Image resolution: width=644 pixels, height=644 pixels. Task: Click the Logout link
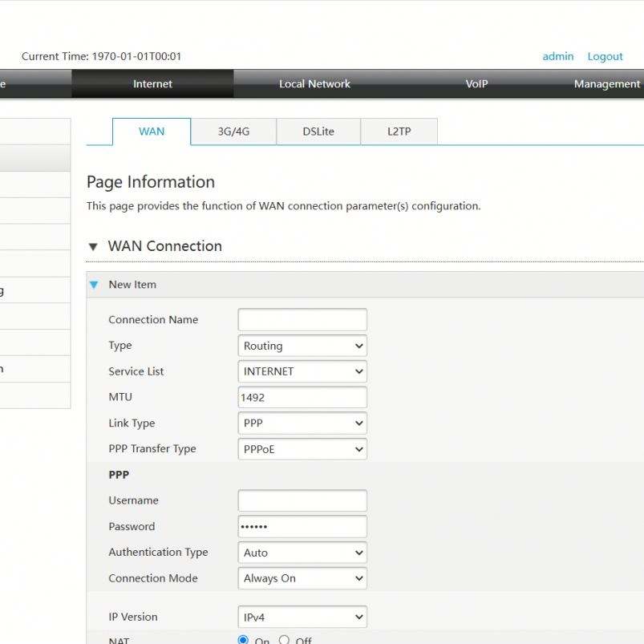click(x=605, y=56)
